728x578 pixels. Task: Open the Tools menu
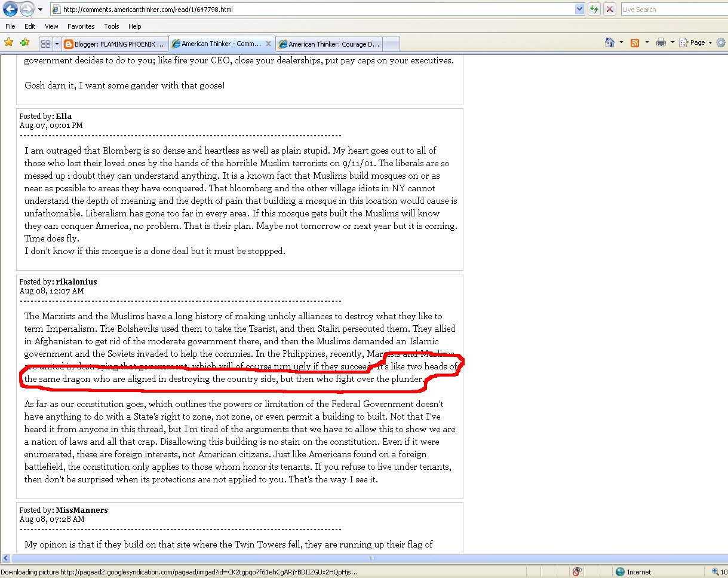tap(112, 26)
